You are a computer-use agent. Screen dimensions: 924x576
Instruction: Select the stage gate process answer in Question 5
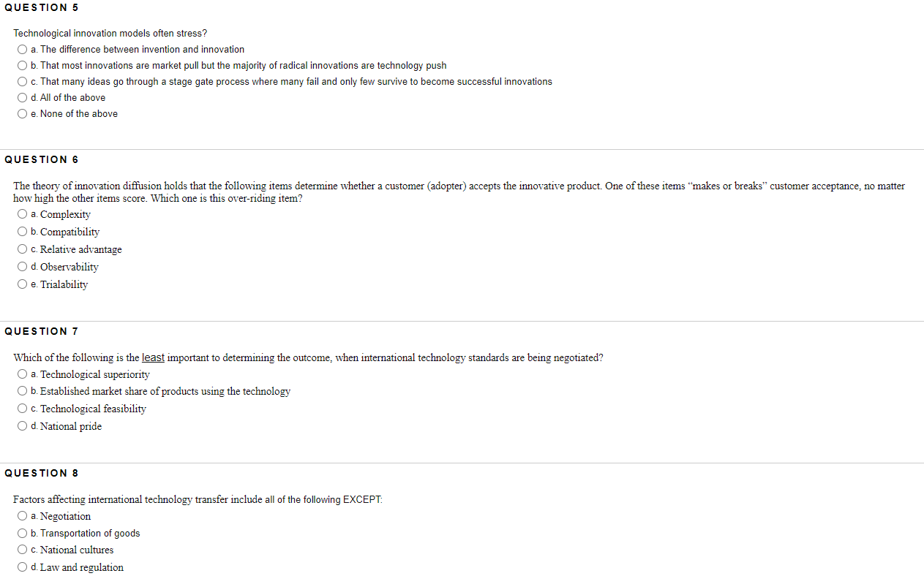pos(22,81)
